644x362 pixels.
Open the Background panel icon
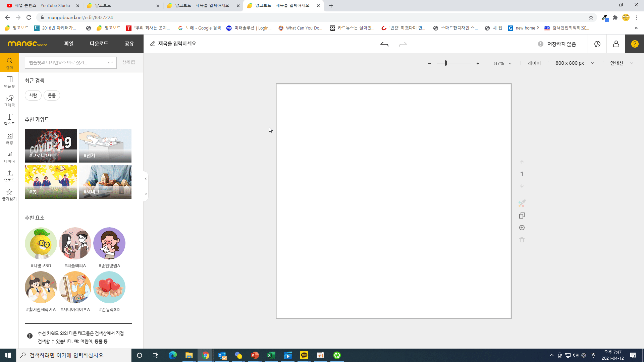[9, 138]
